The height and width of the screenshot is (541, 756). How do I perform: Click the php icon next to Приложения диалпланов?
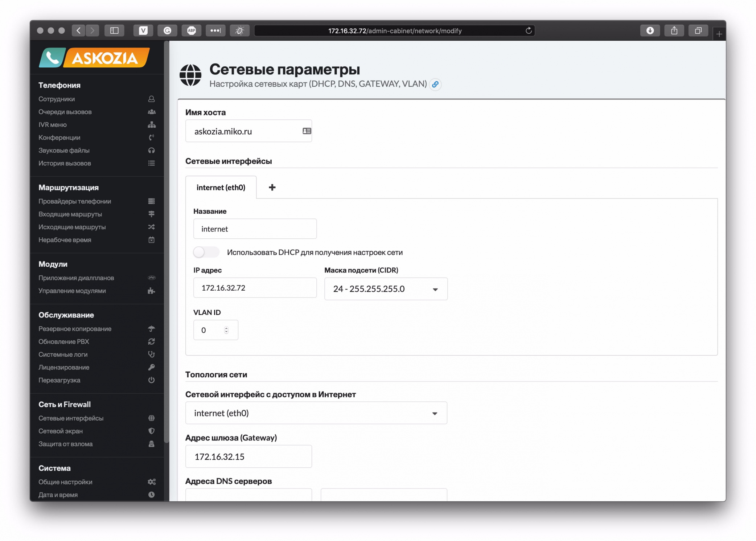tap(152, 278)
